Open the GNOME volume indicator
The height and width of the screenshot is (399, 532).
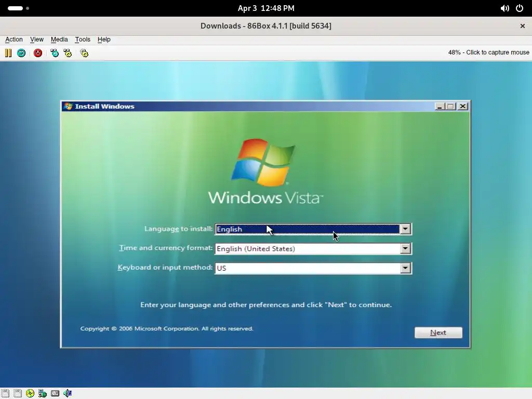[x=504, y=8]
